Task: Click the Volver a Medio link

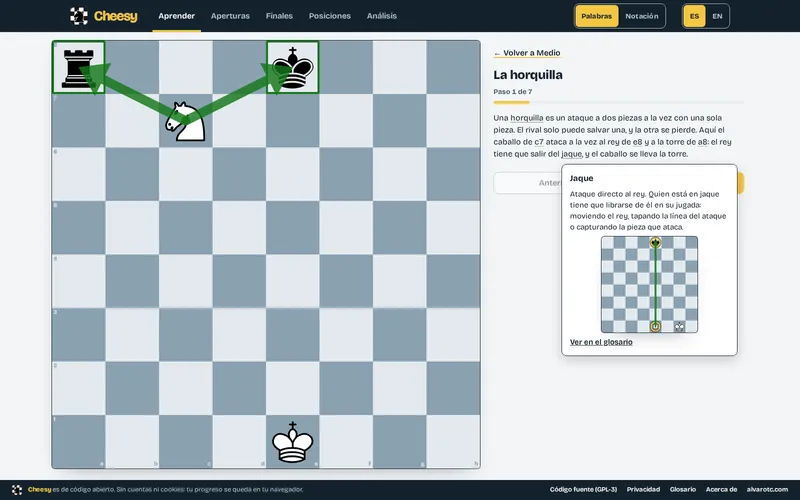Action: pyautogui.click(x=527, y=53)
